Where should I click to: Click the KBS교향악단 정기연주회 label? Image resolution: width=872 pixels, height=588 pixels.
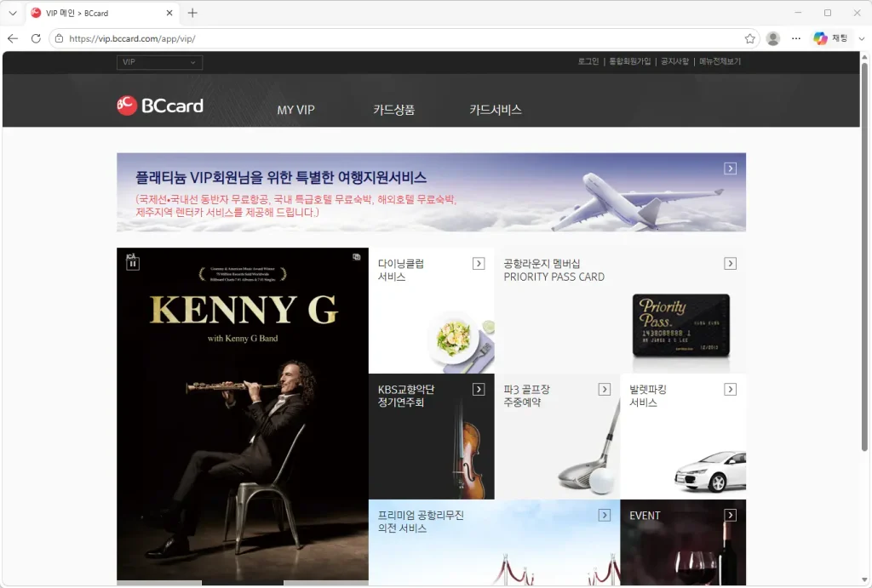(406, 396)
